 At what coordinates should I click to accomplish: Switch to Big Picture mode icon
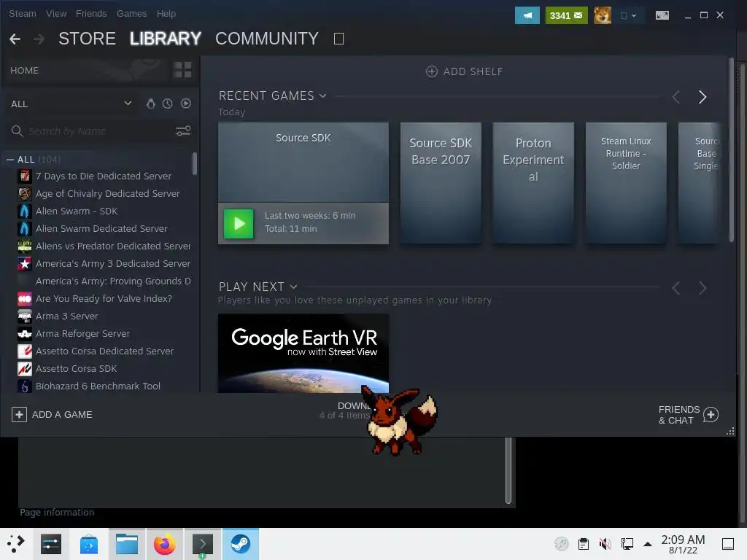pyautogui.click(x=662, y=15)
